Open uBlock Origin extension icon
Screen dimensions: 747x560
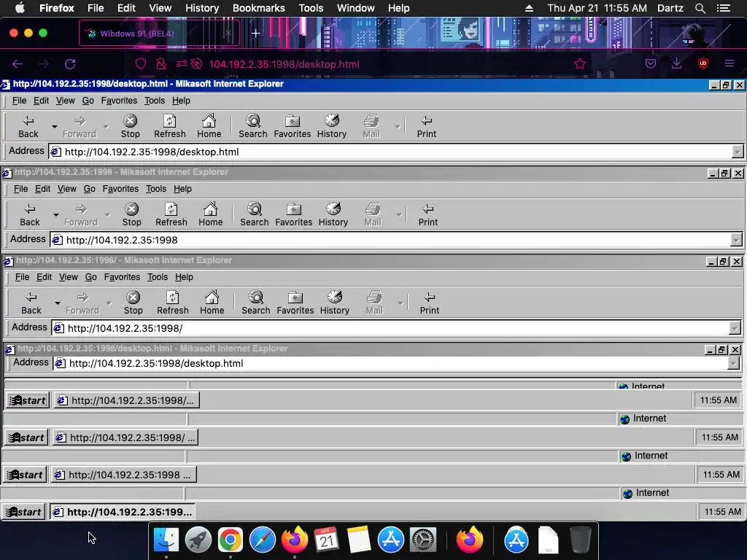703,63
